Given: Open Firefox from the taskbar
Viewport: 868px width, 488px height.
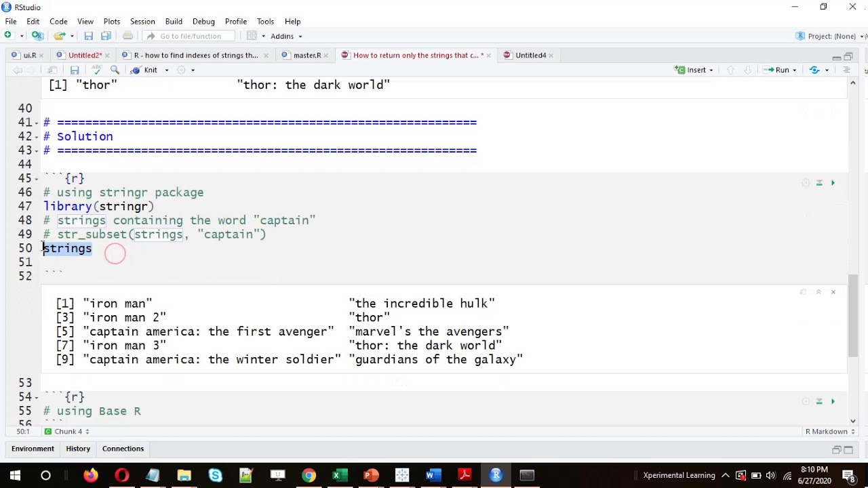Looking at the screenshot, I should pyautogui.click(x=90, y=475).
